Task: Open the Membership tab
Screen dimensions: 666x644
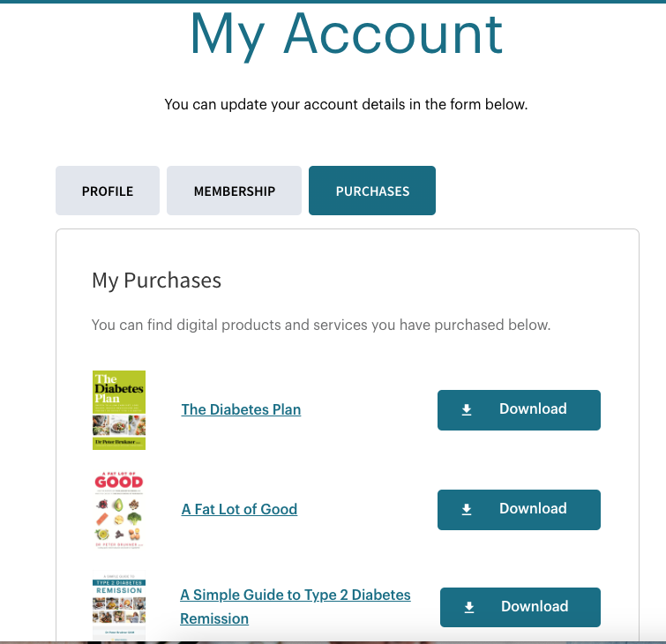Action: 234,191
